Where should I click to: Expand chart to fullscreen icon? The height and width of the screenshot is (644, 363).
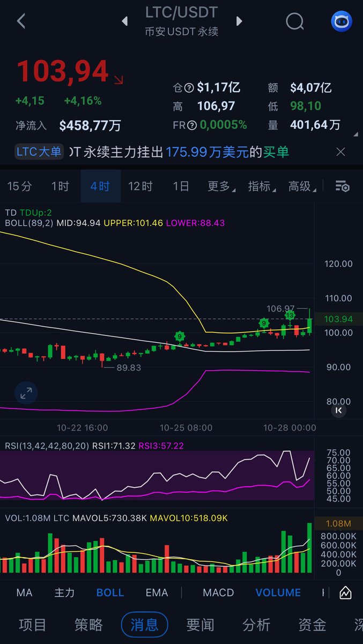[x=26, y=393]
